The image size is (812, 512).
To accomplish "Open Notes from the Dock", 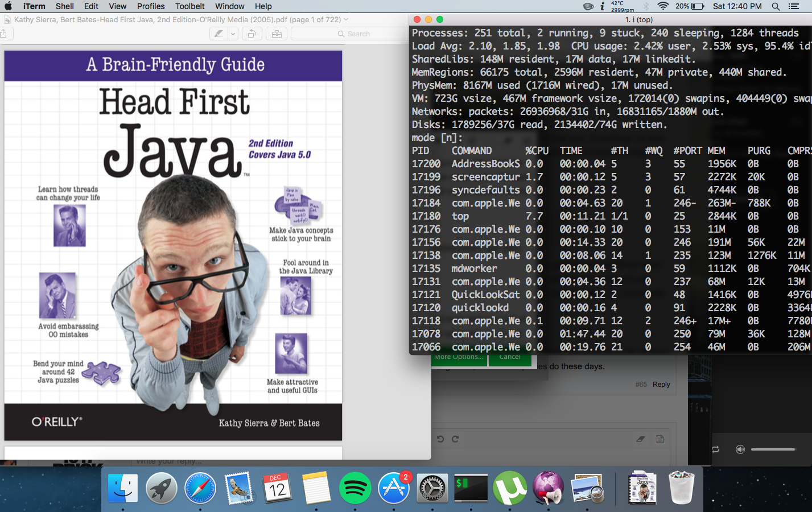I will pos(316,488).
